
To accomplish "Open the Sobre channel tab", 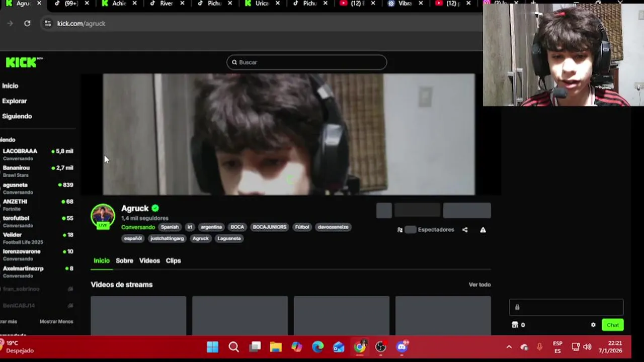I will click(x=124, y=260).
